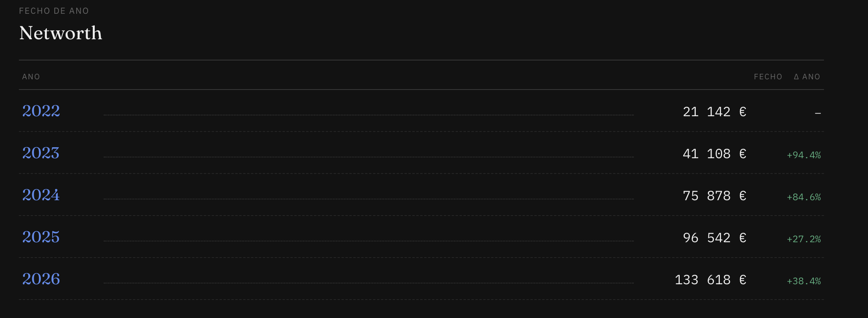This screenshot has height=318, width=868.
Task: Select the 133 618 € closing value
Action: 710,280
